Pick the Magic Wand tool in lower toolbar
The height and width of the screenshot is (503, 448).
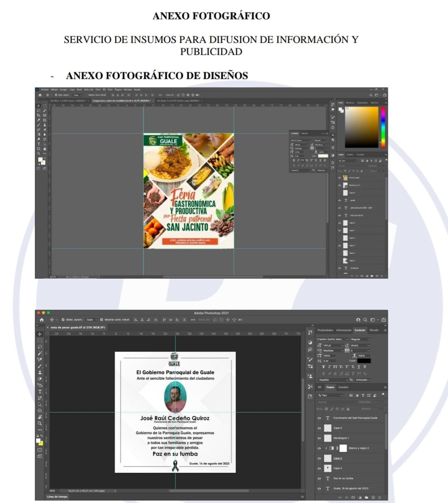40,353
